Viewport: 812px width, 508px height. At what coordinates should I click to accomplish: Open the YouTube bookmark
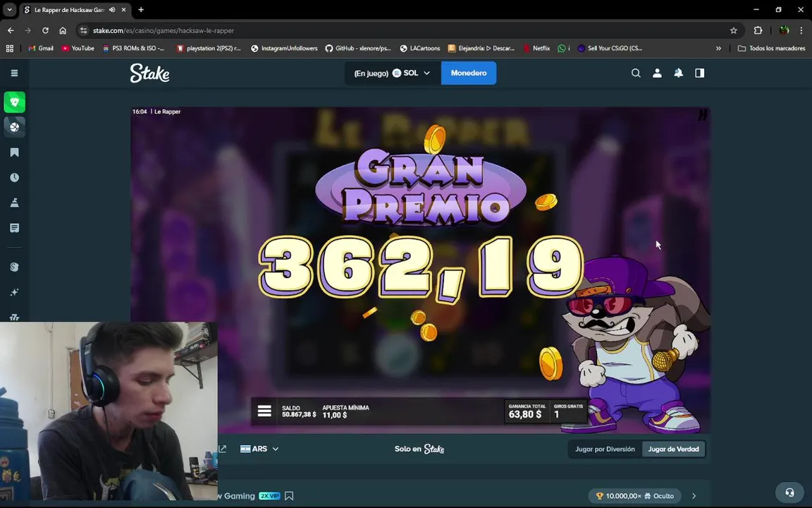pyautogui.click(x=78, y=48)
